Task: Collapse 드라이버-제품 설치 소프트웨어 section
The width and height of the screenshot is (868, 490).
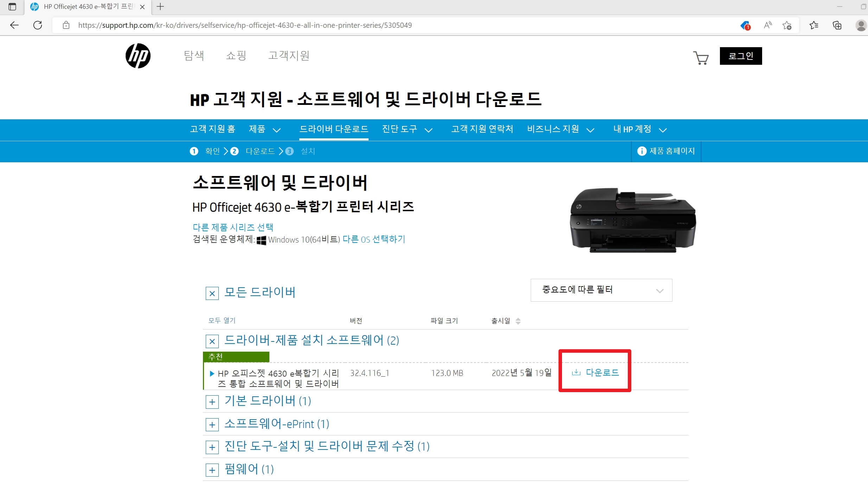Action: tap(212, 341)
